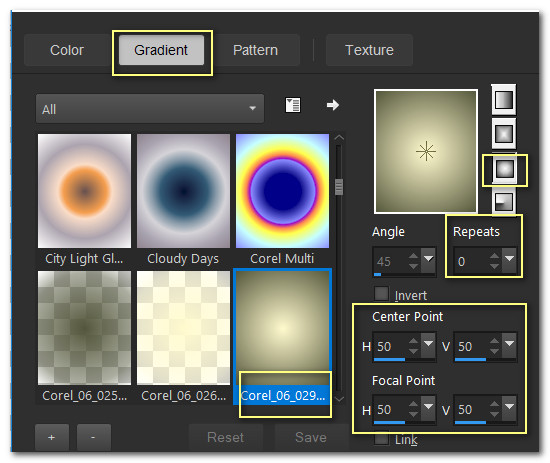Select the Corel_06_026 gradient thumbnail
Screen dimensions: 550x463
(x=183, y=328)
